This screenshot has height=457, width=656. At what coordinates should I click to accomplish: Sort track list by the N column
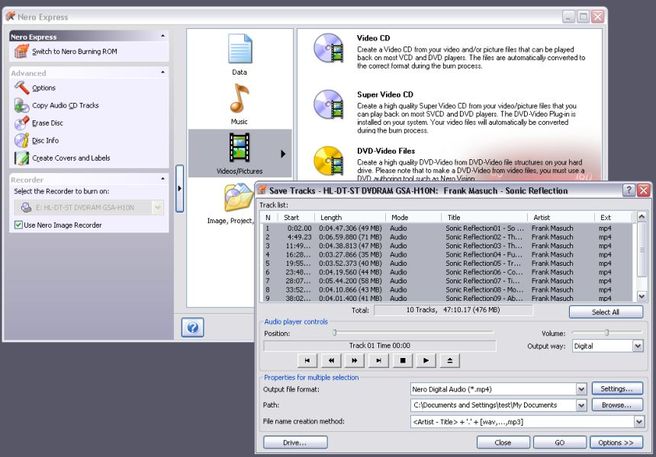coord(268,217)
